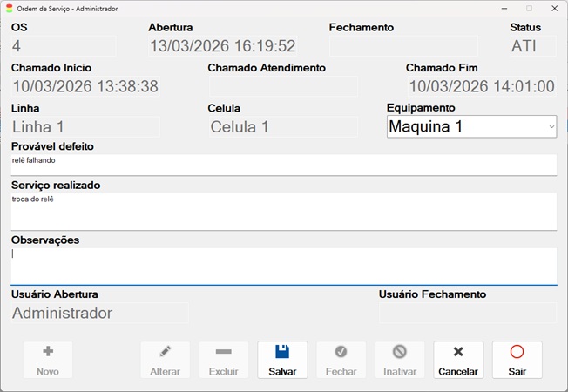Open the Equipamento dropdown showing Maquina 1
This screenshot has height=392, width=568.
pos(471,126)
